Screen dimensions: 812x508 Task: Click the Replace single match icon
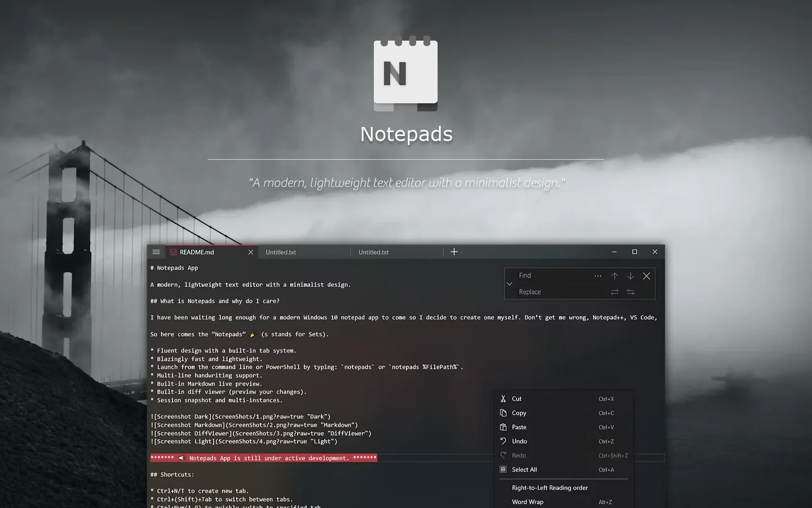[x=615, y=292]
